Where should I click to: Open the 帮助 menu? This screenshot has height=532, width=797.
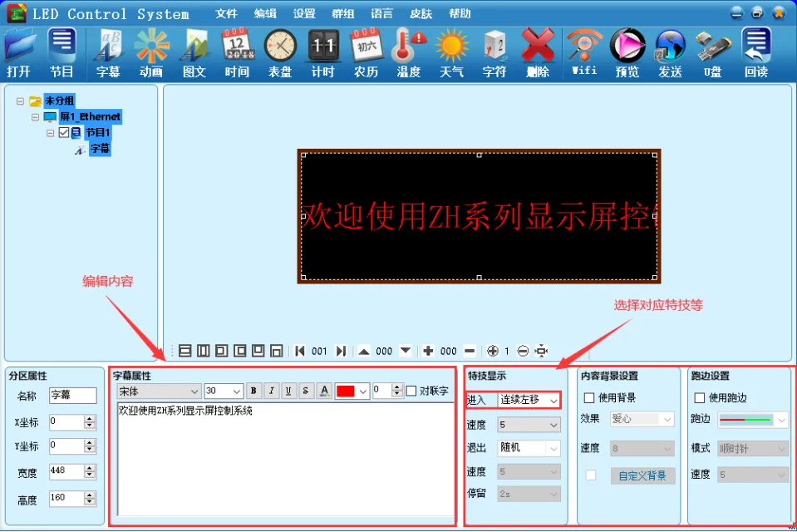pyautogui.click(x=460, y=14)
